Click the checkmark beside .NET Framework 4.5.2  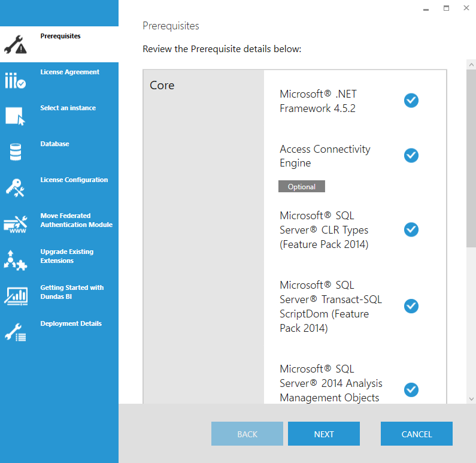pyautogui.click(x=411, y=101)
